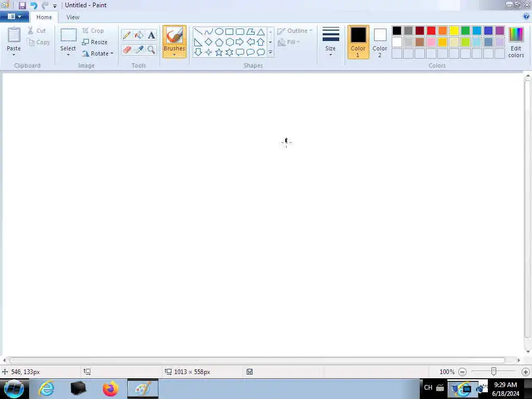Choose the Triangle shape
Screen dimensions: 532x399
pos(261,32)
